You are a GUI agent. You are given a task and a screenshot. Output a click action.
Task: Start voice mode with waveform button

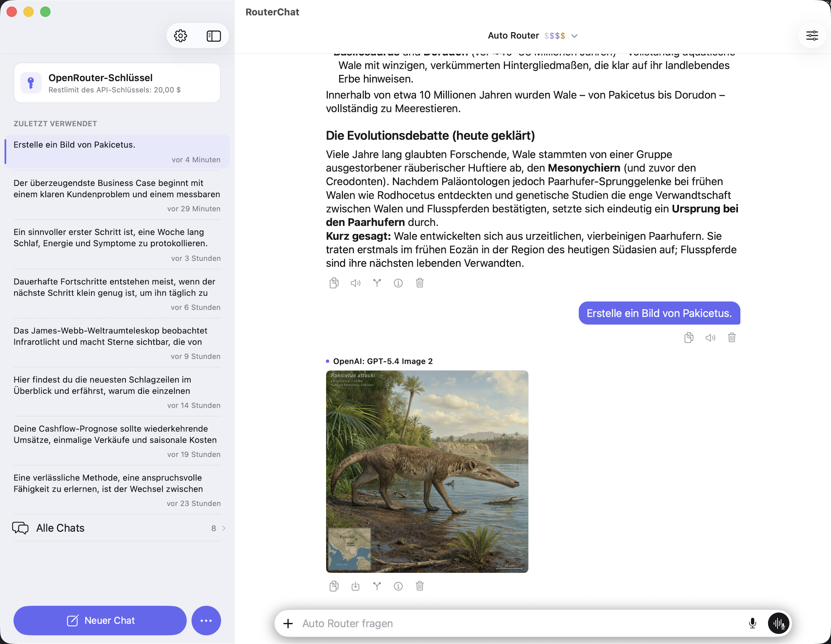tap(778, 624)
